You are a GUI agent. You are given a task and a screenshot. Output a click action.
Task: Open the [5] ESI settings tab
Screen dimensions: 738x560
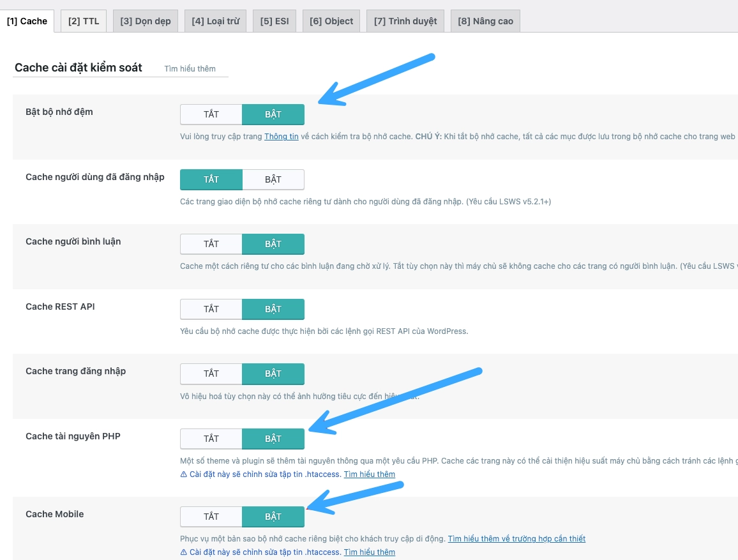pyautogui.click(x=274, y=20)
